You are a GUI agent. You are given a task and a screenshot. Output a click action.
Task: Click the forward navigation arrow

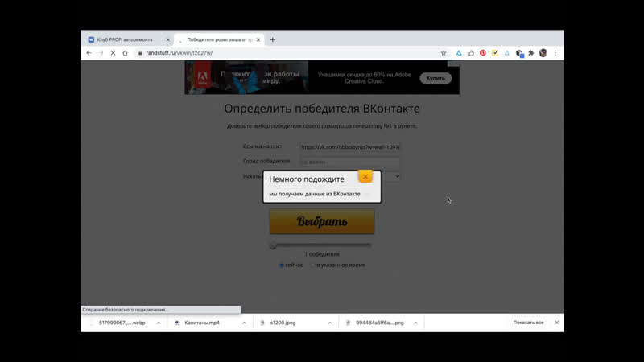tap(101, 53)
